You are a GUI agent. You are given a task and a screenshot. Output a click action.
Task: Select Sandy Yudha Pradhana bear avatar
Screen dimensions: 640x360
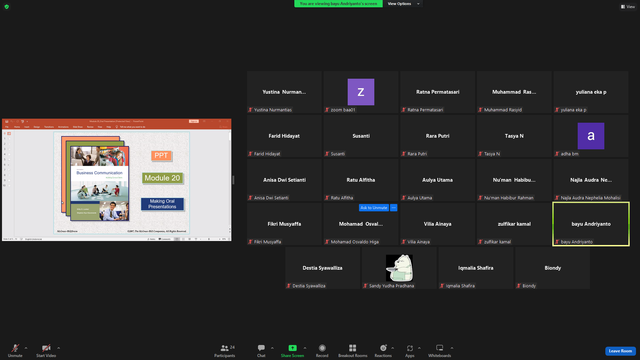pos(399,268)
